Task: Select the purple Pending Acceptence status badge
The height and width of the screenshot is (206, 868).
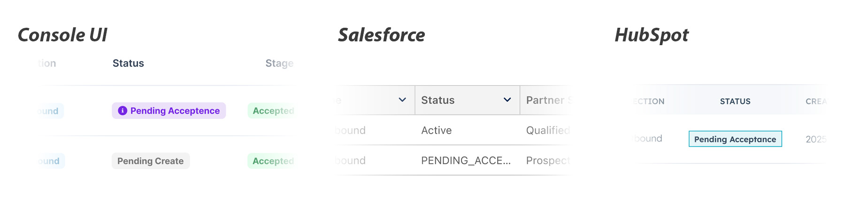Action: [169, 111]
